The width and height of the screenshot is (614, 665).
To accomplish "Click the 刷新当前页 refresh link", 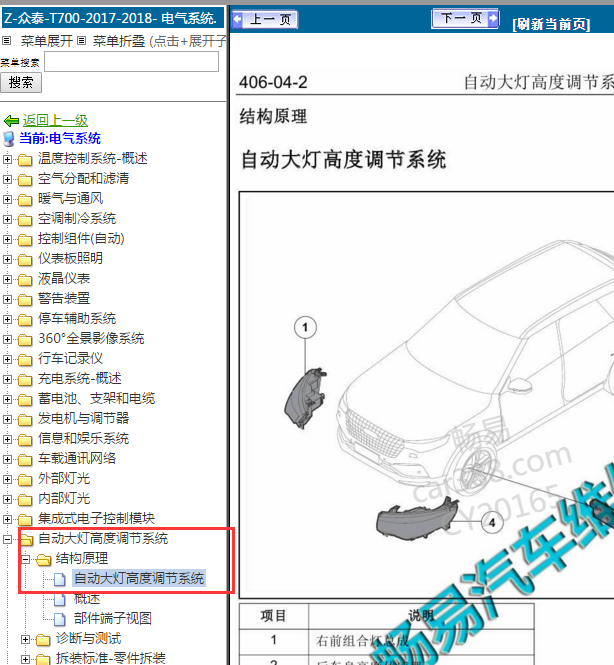I will [551, 24].
